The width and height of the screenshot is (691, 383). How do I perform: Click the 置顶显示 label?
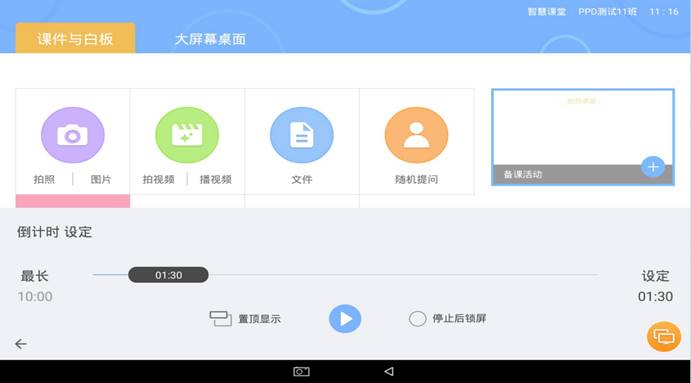260,319
